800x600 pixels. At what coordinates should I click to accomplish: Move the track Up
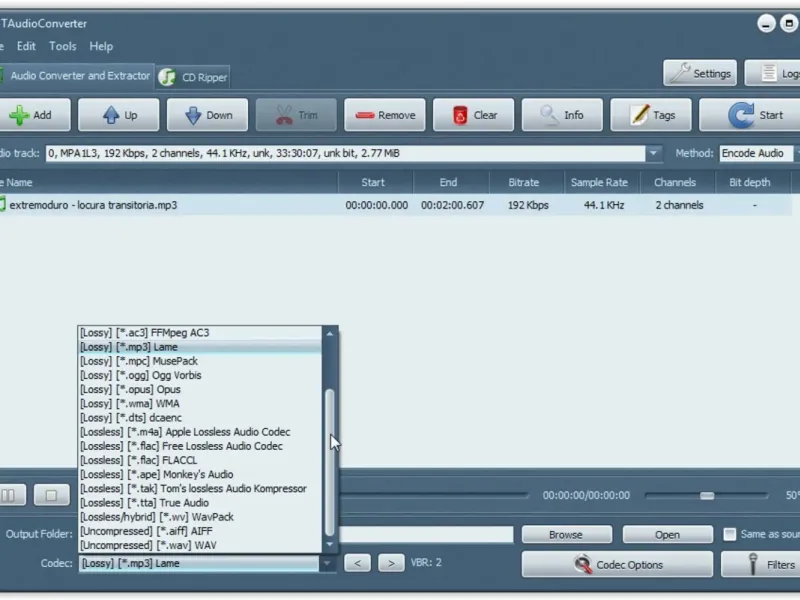coord(118,115)
